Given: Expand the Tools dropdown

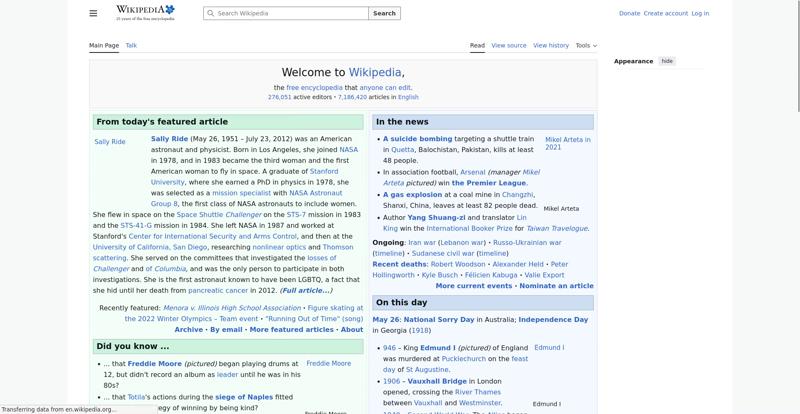Looking at the screenshot, I should 586,45.
